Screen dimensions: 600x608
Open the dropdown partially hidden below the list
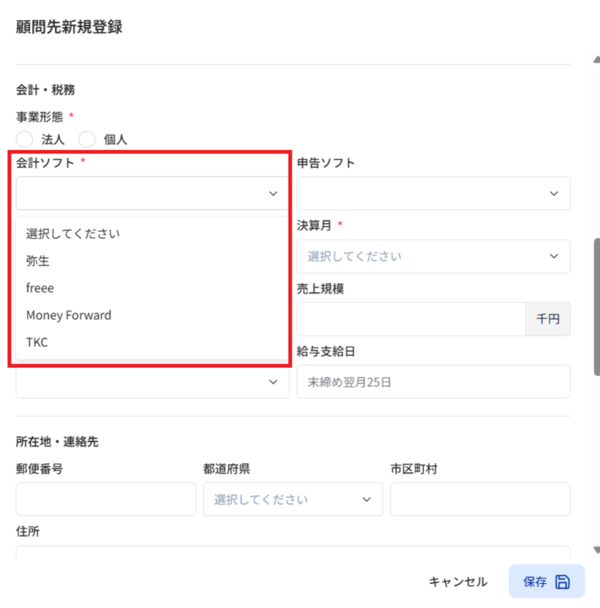152,382
